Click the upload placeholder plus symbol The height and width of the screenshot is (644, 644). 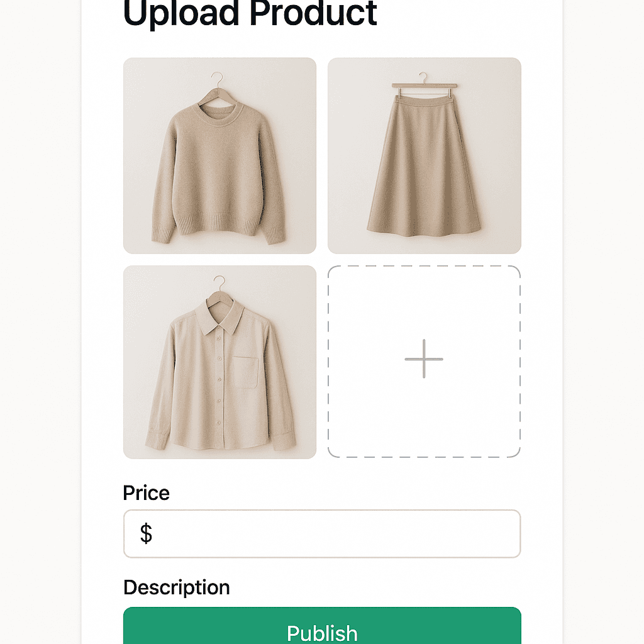[423, 360]
